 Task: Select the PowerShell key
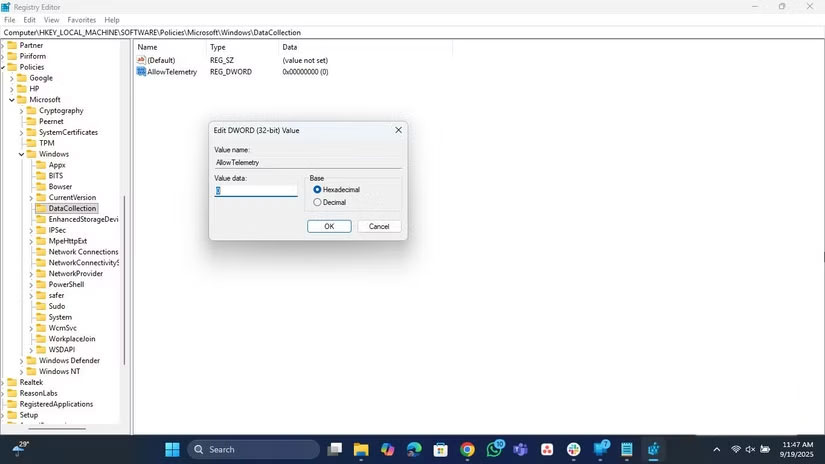tap(66, 284)
